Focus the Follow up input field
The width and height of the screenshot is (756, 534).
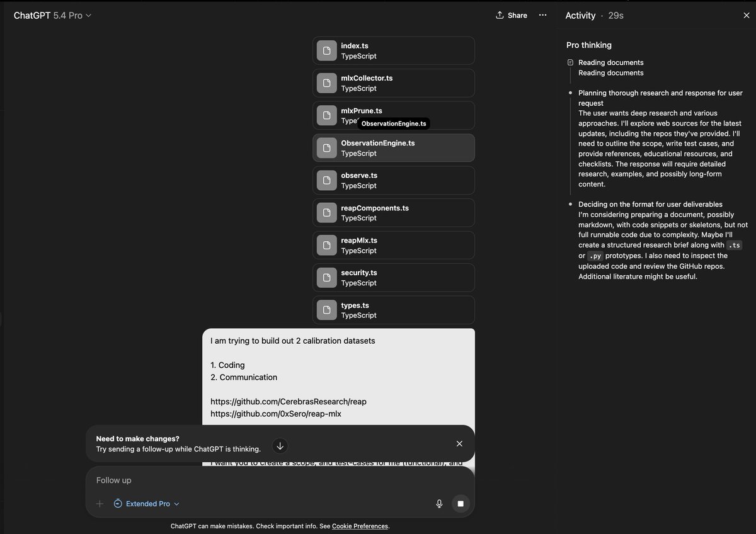coord(280,480)
